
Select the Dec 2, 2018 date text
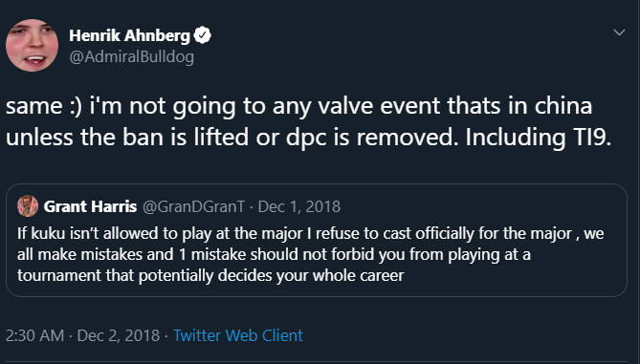(x=119, y=335)
